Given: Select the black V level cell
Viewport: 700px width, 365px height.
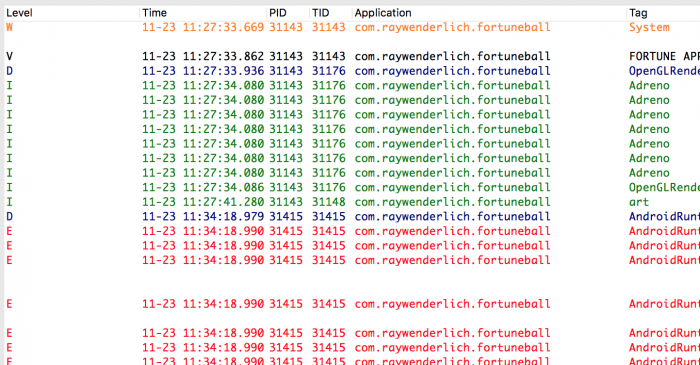Looking at the screenshot, I should (x=9, y=56).
